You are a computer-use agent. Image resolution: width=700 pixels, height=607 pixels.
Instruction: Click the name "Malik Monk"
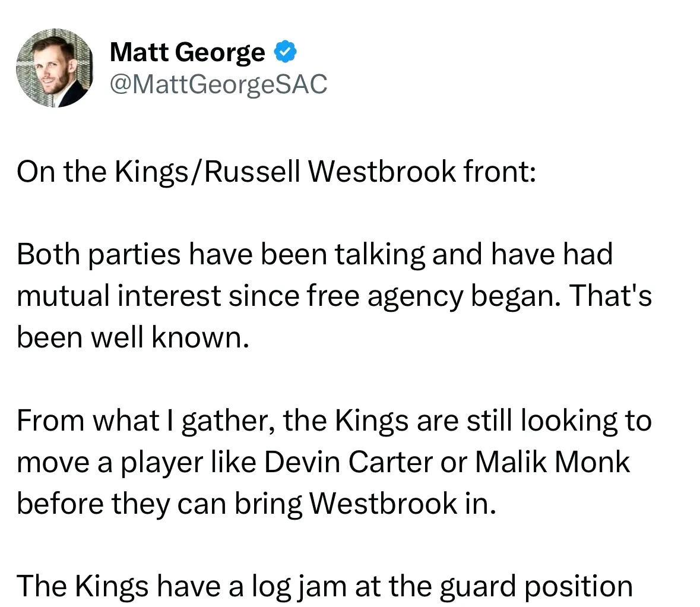coord(552,462)
